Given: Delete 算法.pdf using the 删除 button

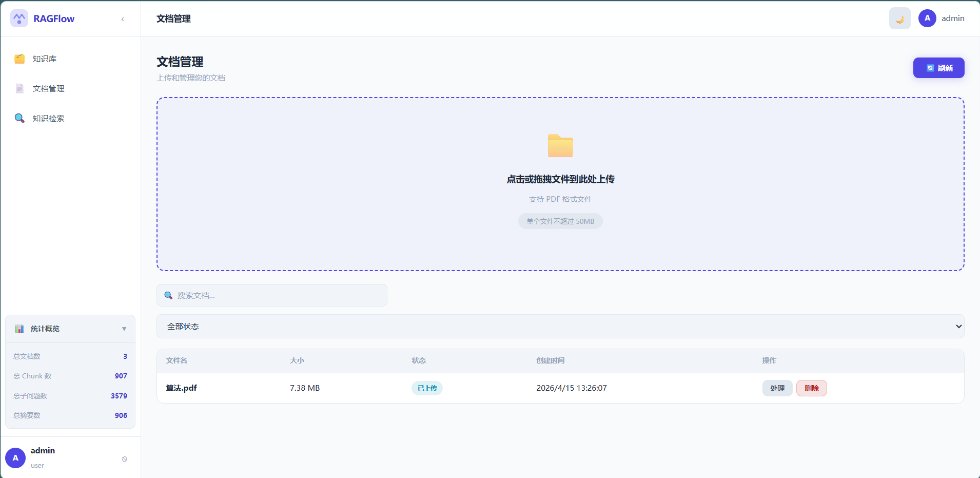Looking at the screenshot, I should [x=811, y=388].
